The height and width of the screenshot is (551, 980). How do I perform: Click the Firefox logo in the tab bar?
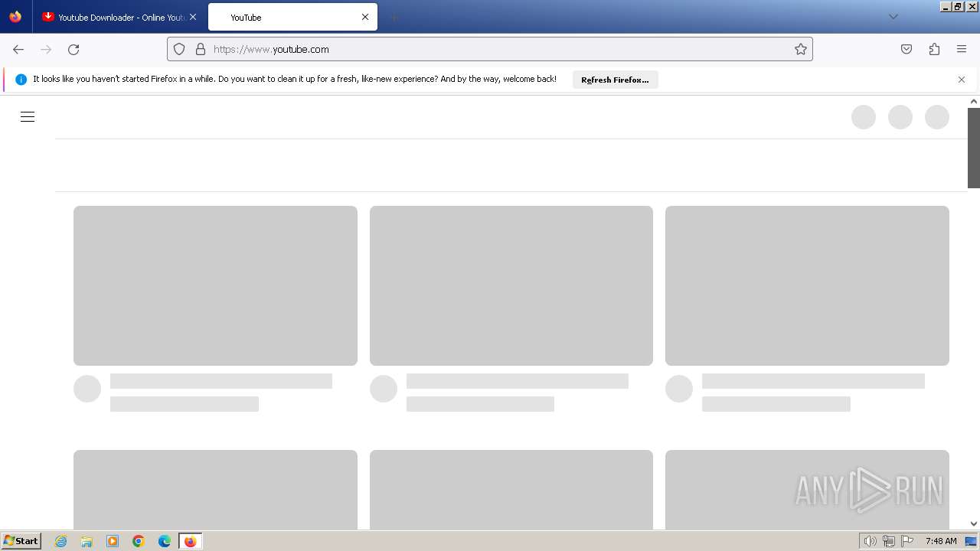(15, 17)
